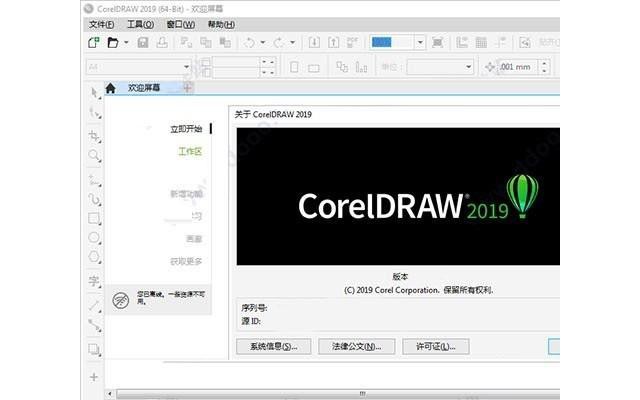Select the Artistic Media tool

click(x=95, y=199)
